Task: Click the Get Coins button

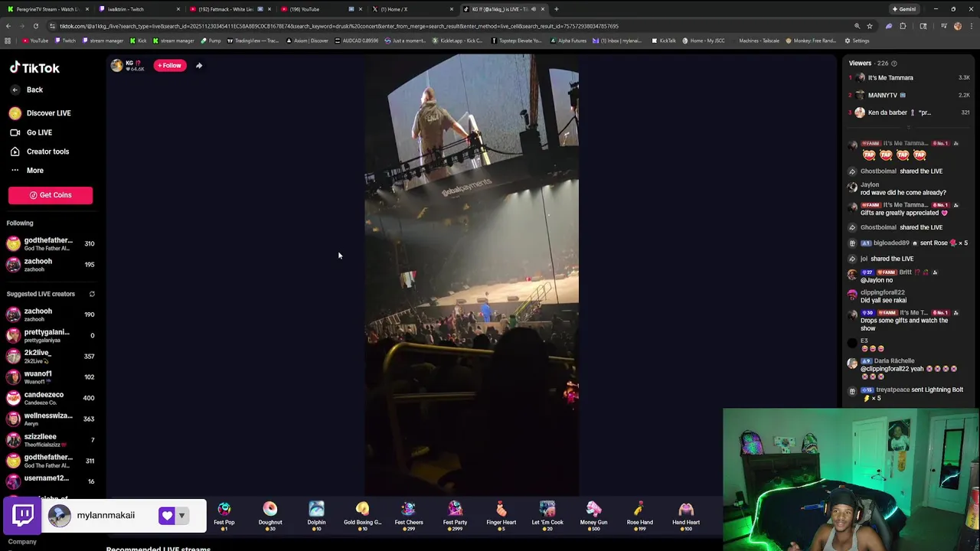Action: click(51, 195)
